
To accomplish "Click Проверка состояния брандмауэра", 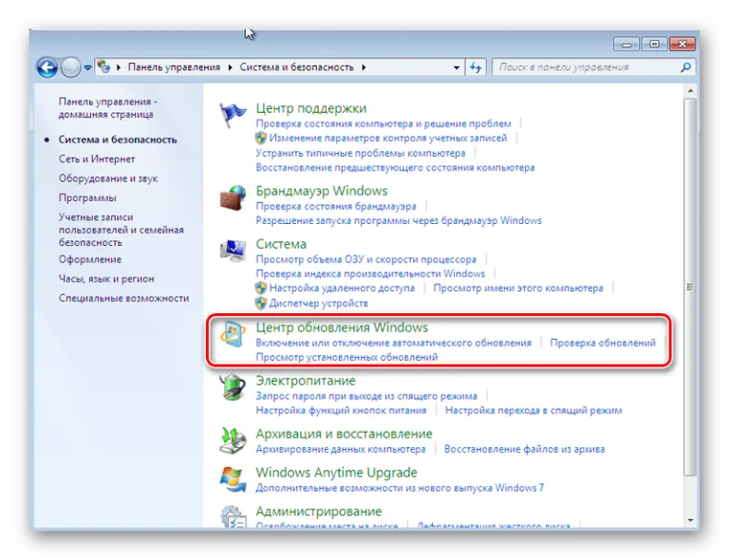I will coord(336,206).
